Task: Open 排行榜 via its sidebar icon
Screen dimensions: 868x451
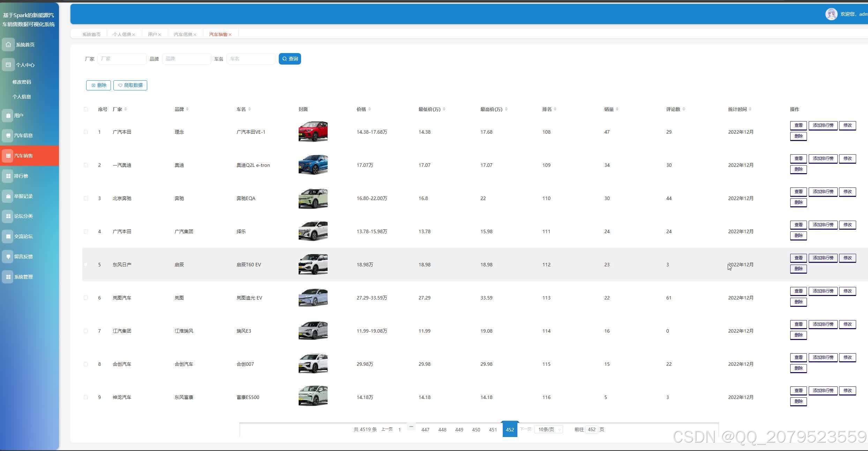Action: [x=8, y=176]
